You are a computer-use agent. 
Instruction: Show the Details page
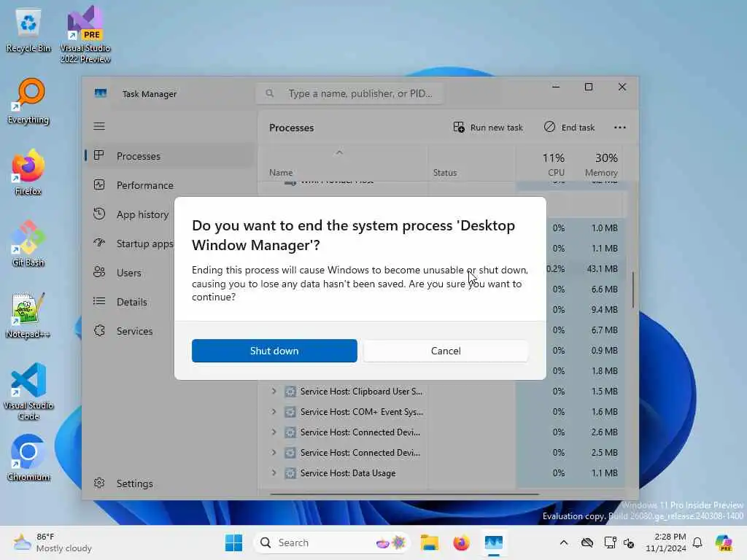[x=131, y=302]
